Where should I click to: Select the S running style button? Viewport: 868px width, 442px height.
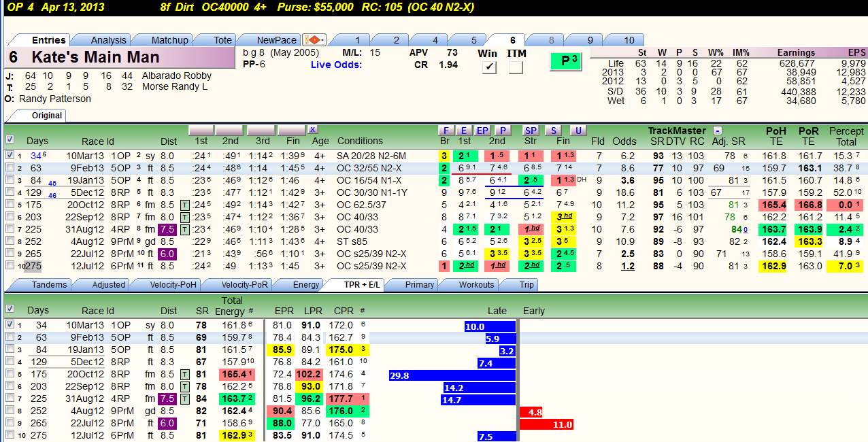pyautogui.click(x=553, y=131)
